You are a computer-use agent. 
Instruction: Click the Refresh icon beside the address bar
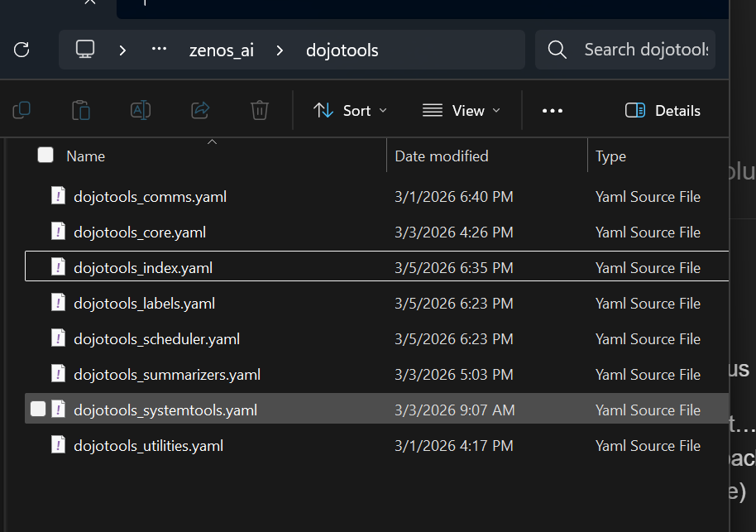click(x=22, y=50)
